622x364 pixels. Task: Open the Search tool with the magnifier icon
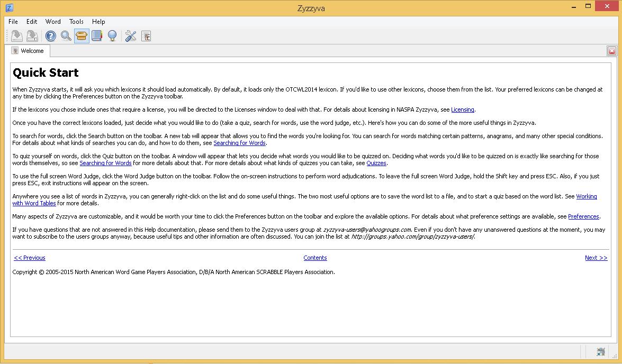click(x=66, y=35)
